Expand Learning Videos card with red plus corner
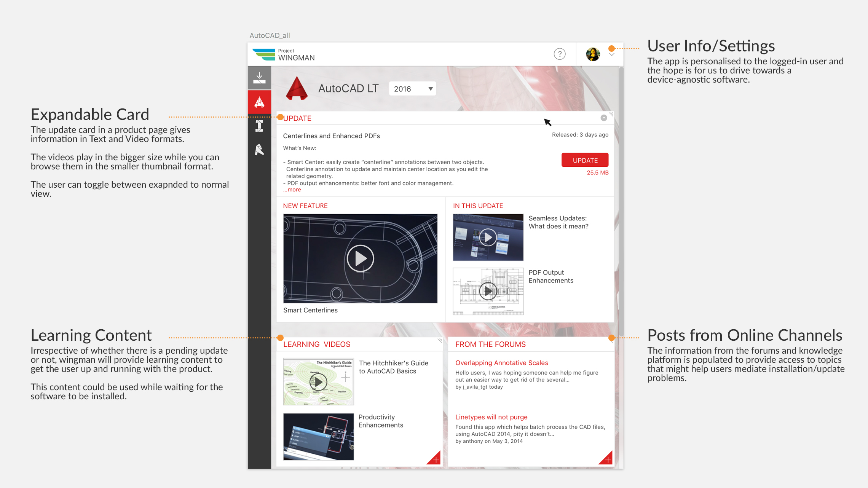Screen dimensions: 868x488 click(435, 459)
